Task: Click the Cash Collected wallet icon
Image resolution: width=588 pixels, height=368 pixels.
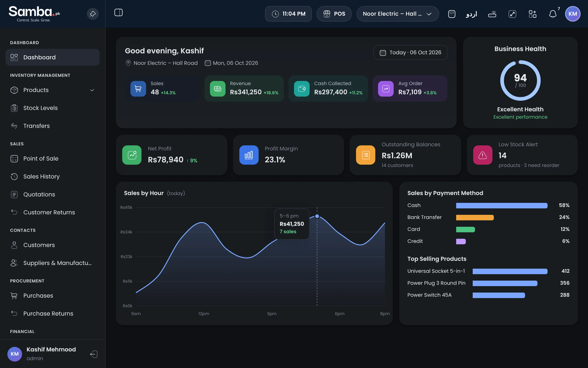Action: [x=302, y=89]
